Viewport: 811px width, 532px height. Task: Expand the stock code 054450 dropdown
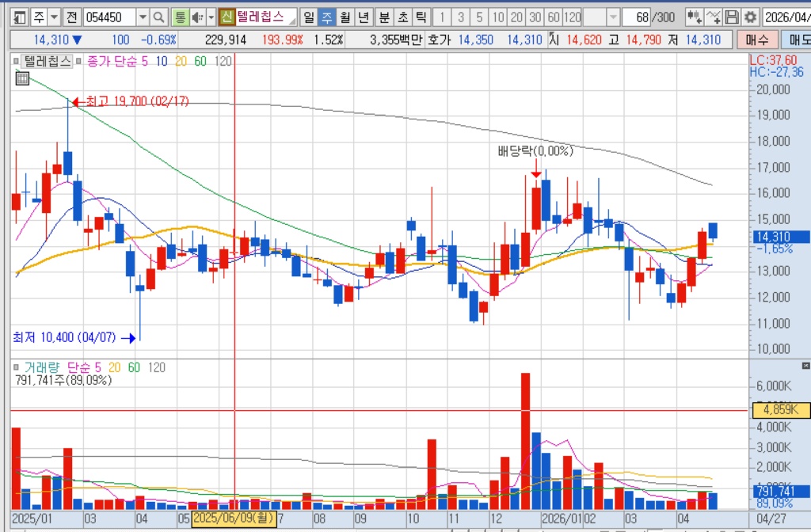pos(143,17)
